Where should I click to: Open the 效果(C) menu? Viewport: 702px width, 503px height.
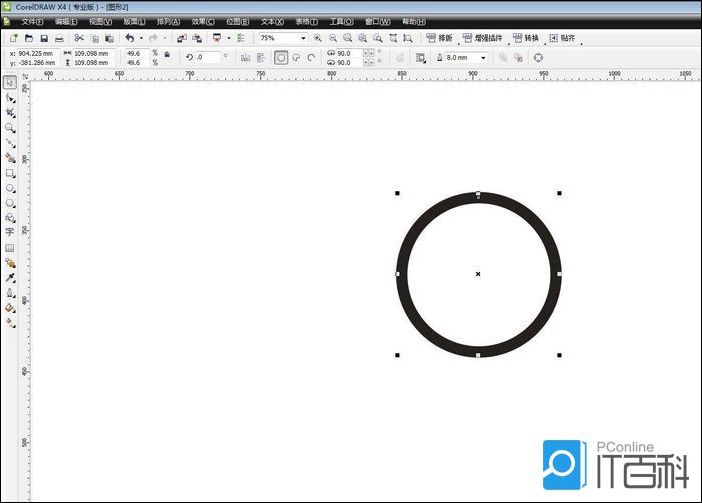pyautogui.click(x=203, y=21)
